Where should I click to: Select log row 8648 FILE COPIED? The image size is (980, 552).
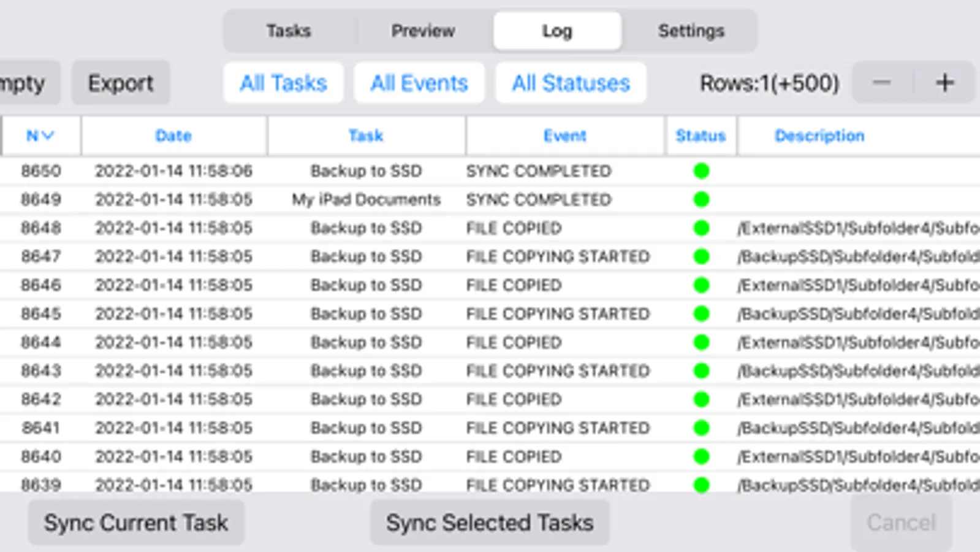point(514,228)
